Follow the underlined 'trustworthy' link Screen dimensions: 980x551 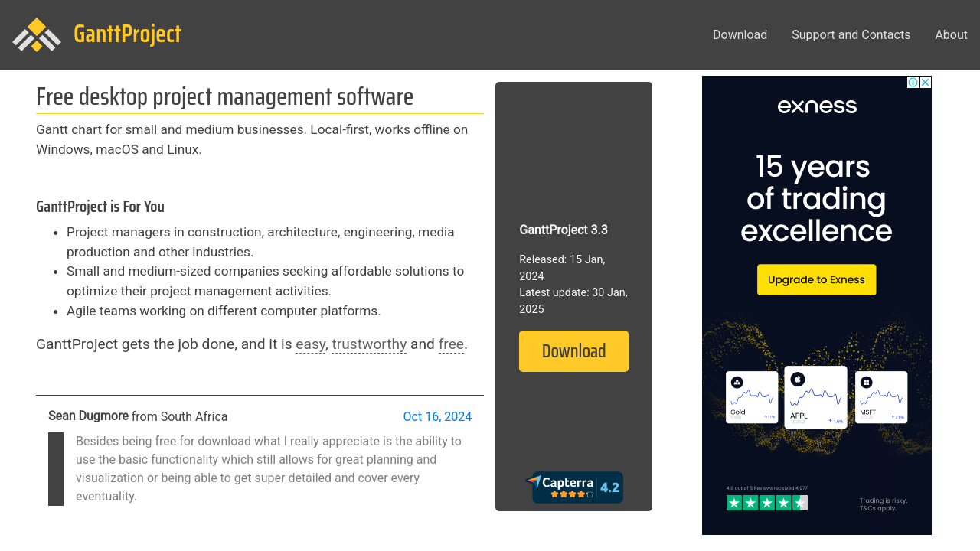(x=369, y=344)
